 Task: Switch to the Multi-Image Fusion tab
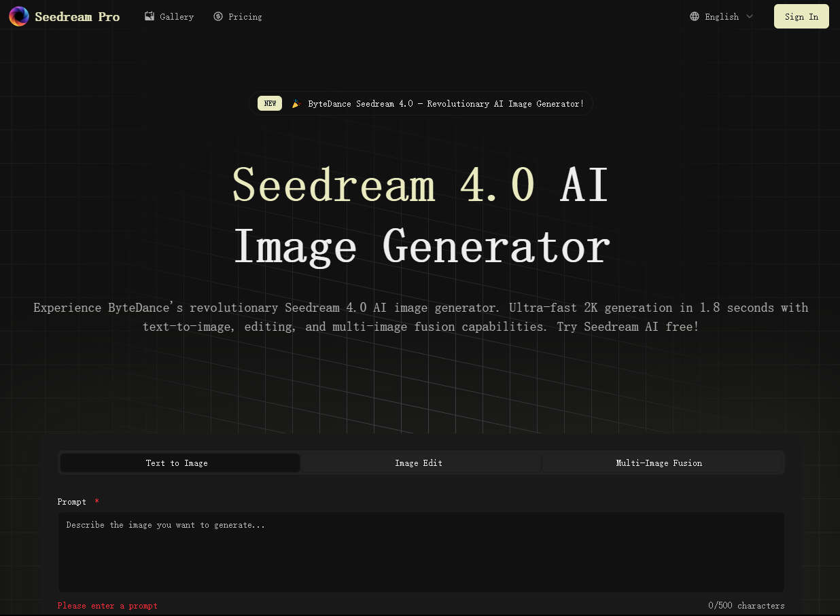[659, 463]
